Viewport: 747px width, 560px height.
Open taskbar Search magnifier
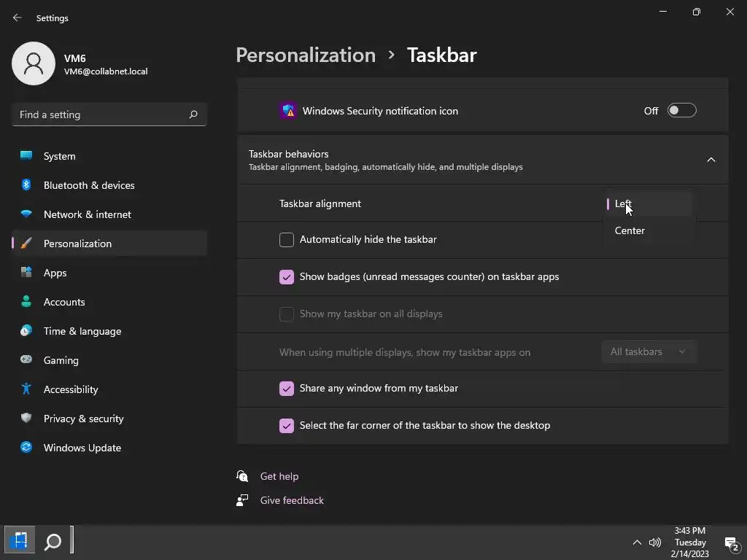point(53,542)
